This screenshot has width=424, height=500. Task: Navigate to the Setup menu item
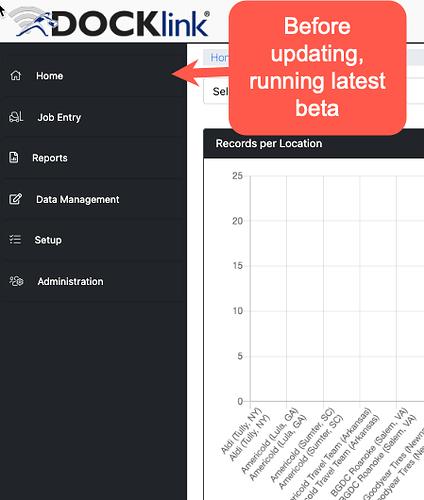coord(93,240)
